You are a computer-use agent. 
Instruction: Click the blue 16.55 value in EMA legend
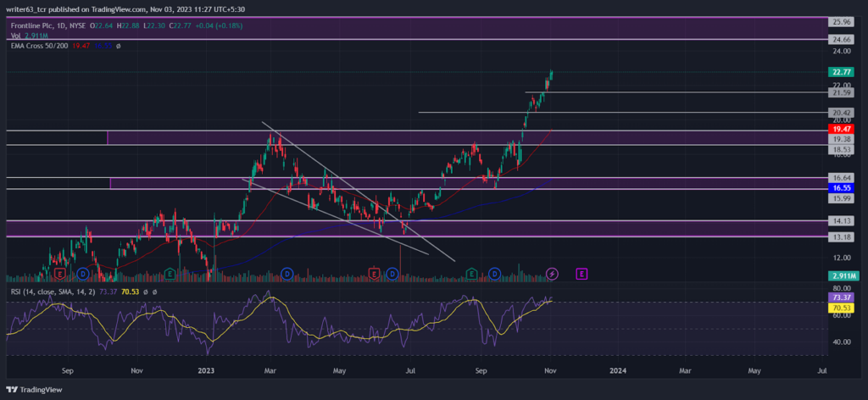pos(102,46)
